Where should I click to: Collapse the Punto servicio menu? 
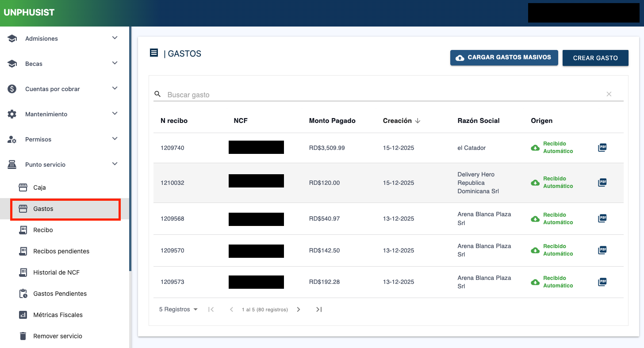tap(115, 164)
